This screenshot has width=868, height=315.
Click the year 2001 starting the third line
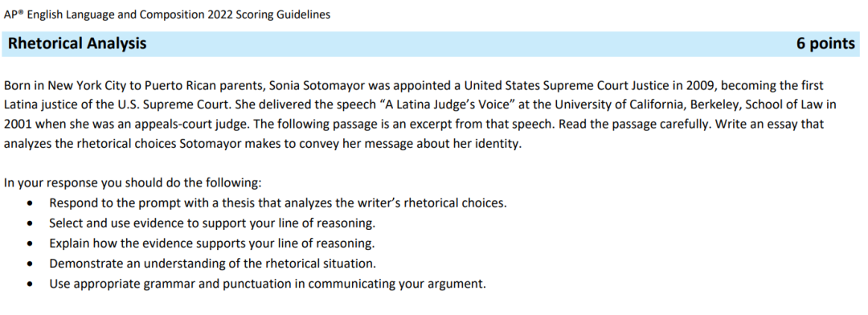(15, 125)
